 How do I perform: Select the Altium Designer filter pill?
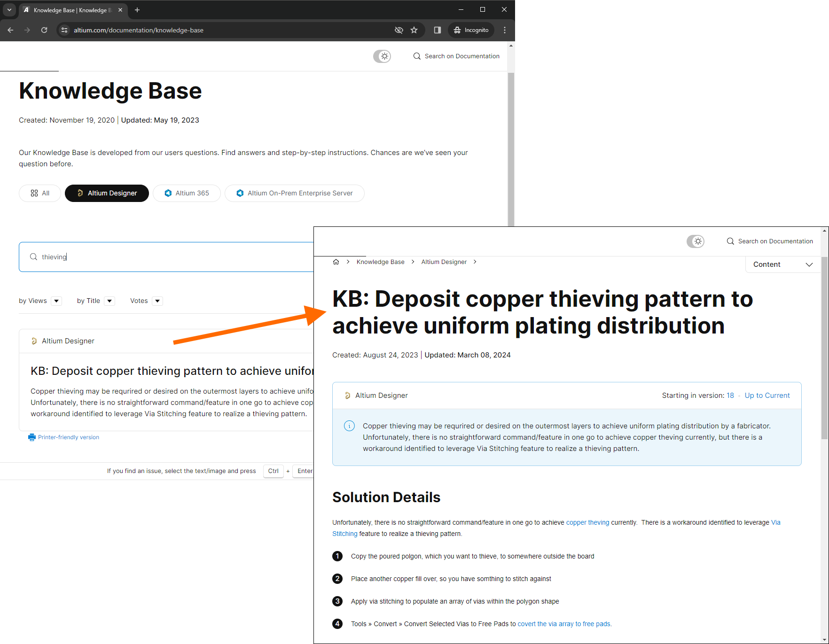coord(107,193)
